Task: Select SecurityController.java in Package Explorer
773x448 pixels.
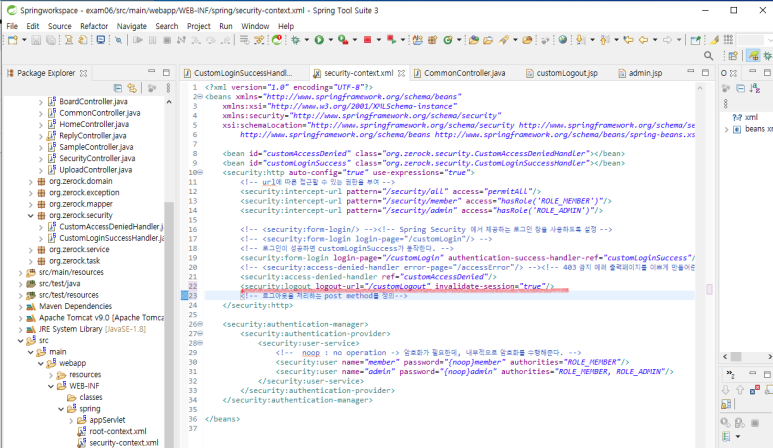Action: pyautogui.click(x=97, y=158)
